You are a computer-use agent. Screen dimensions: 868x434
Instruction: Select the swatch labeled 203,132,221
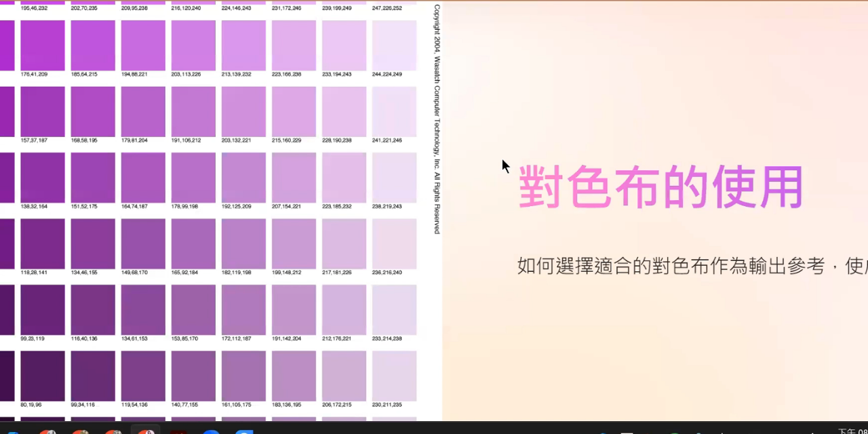coord(243,111)
